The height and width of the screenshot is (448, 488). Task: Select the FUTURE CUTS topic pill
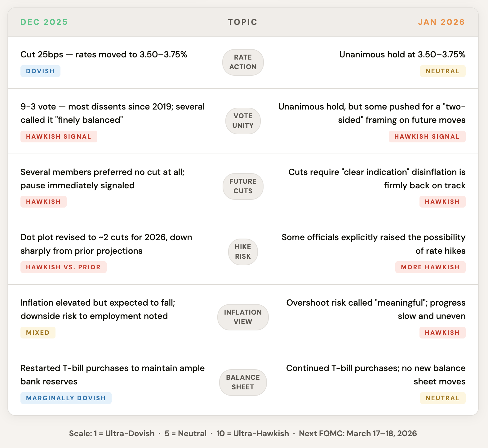(243, 186)
